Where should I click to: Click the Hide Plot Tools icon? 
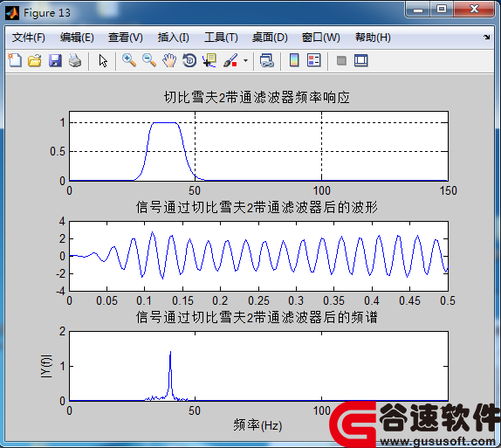(341, 60)
